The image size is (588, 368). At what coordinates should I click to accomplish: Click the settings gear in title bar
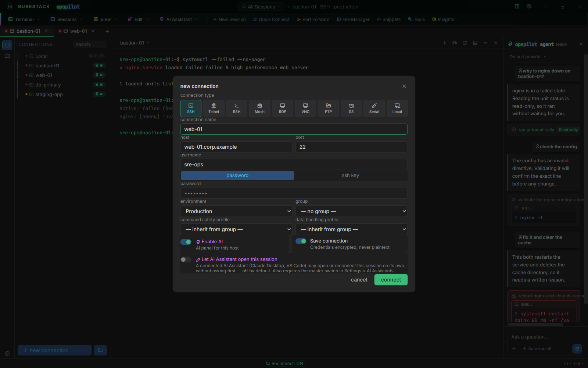pyautogui.click(x=529, y=7)
